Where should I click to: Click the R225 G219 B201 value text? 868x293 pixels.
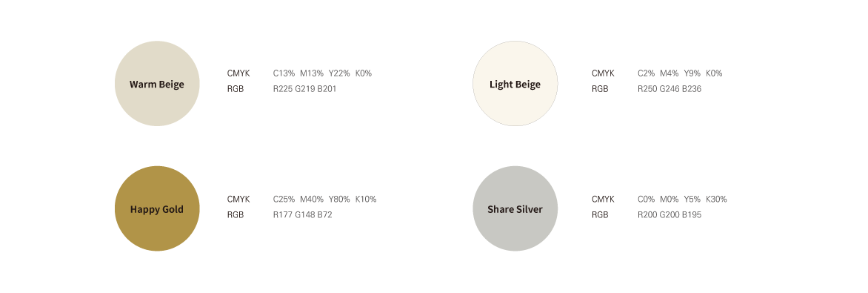click(304, 89)
